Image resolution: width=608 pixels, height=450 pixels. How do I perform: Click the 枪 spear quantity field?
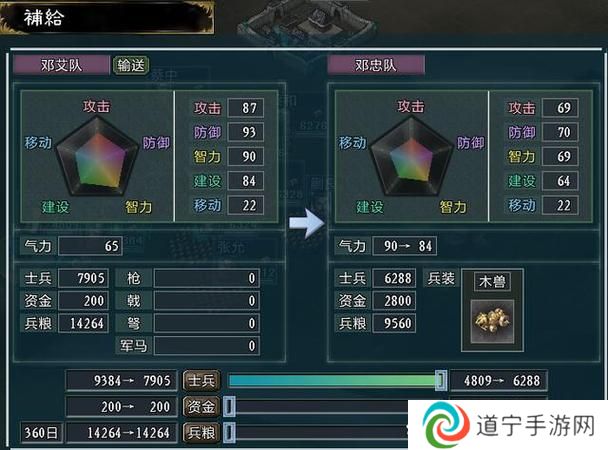click(207, 278)
